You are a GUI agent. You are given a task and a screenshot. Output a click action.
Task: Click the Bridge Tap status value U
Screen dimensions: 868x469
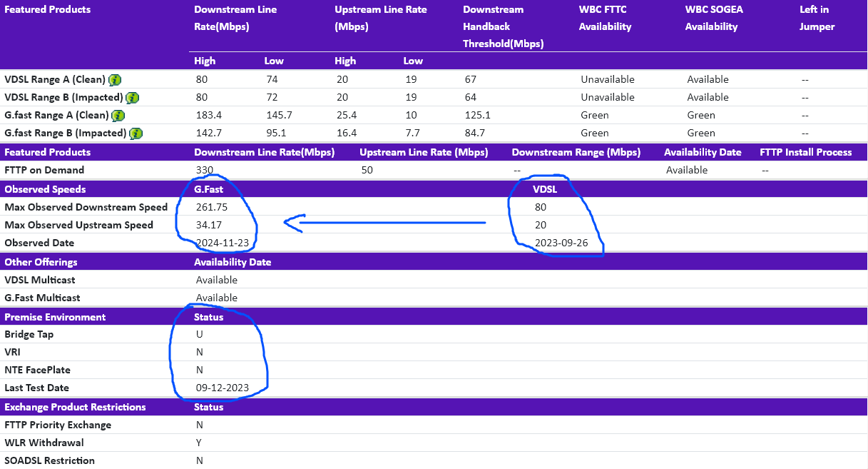point(200,334)
